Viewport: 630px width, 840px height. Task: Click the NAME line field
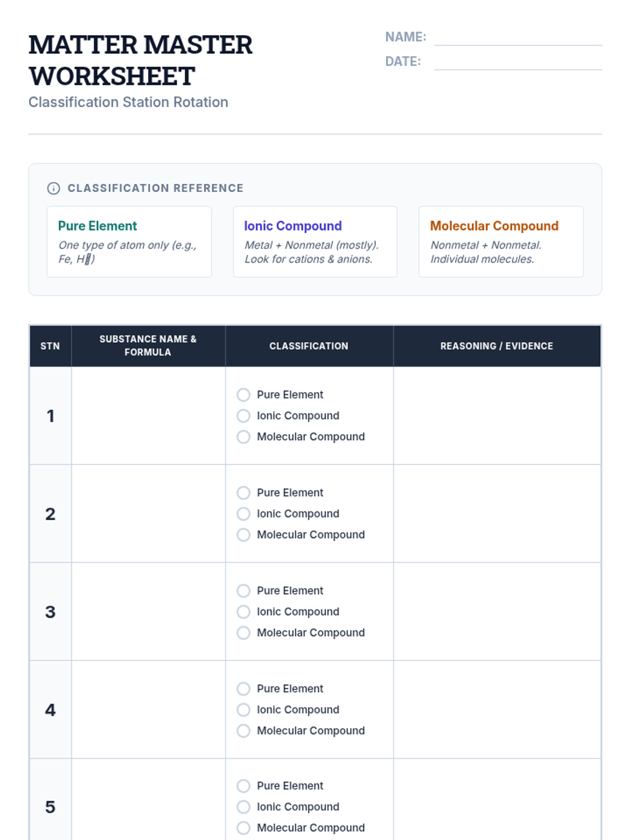click(518, 38)
